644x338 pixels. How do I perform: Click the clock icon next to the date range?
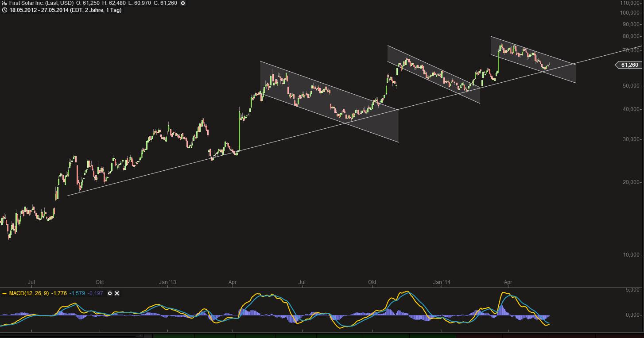(x=4, y=10)
